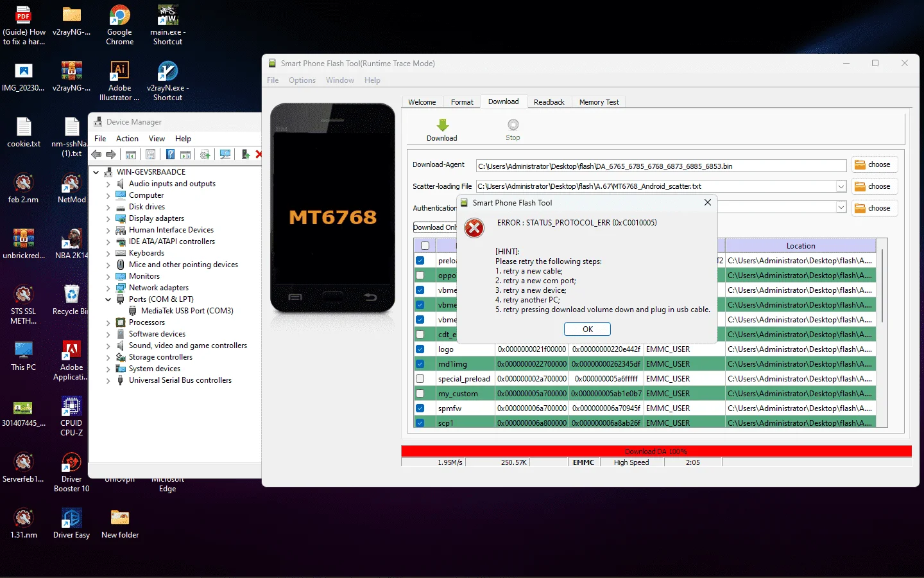
Task: Click the Properties icon in Device Manager toolbar
Action: point(150,154)
